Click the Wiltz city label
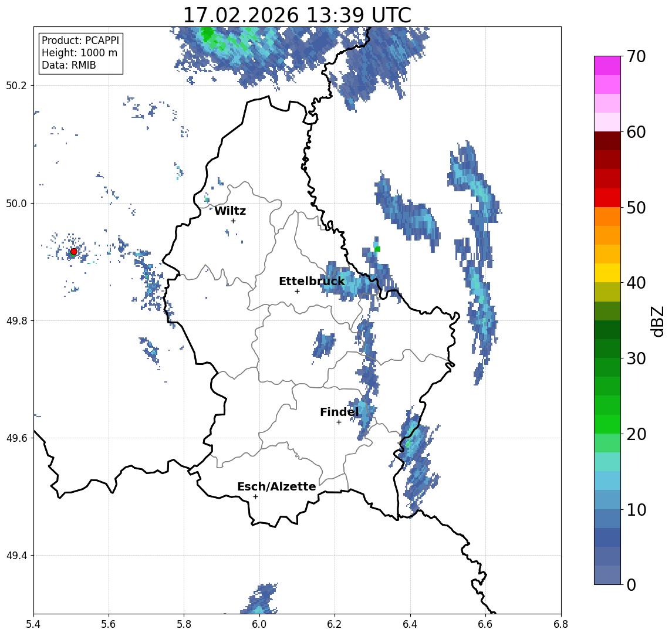672x636 pixels. [230, 211]
